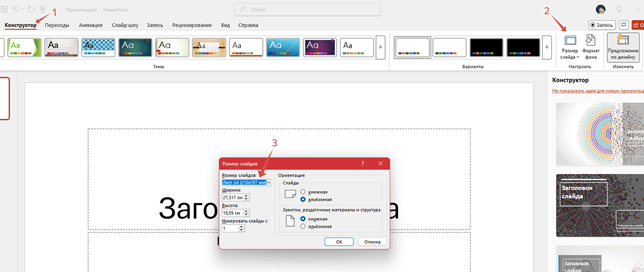Apply the wood-textured theme
This screenshot has width=644, height=272.
pyautogui.click(x=209, y=48)
